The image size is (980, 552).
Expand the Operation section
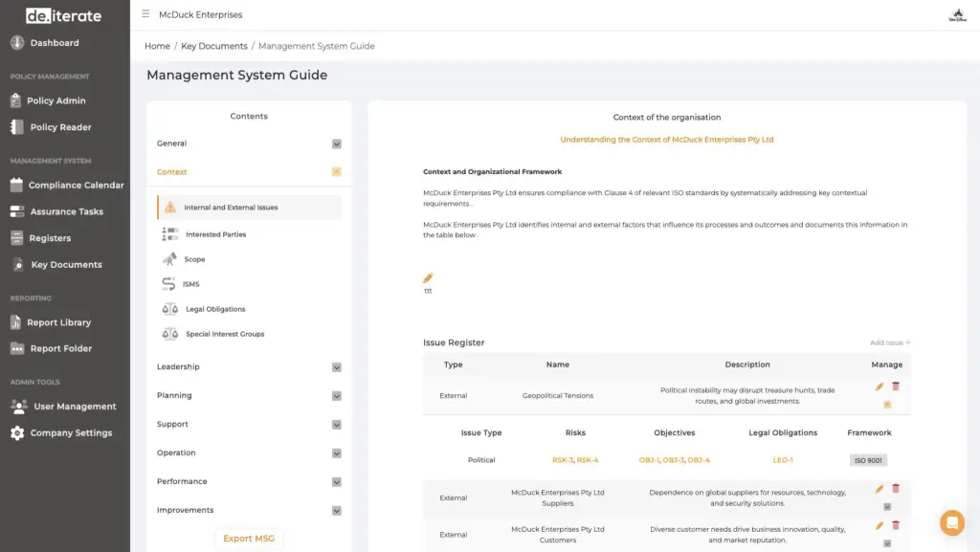click(336, 453)
